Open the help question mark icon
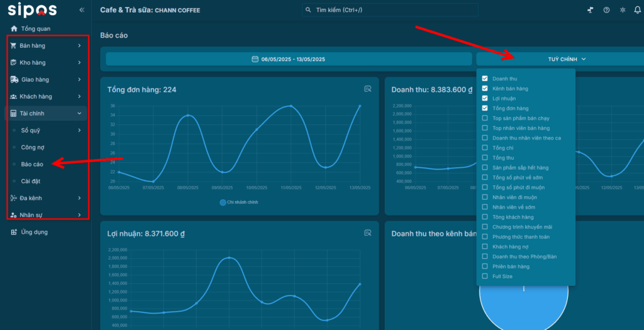644x330 pixels. pyautogui.click(x=607, y=10)
